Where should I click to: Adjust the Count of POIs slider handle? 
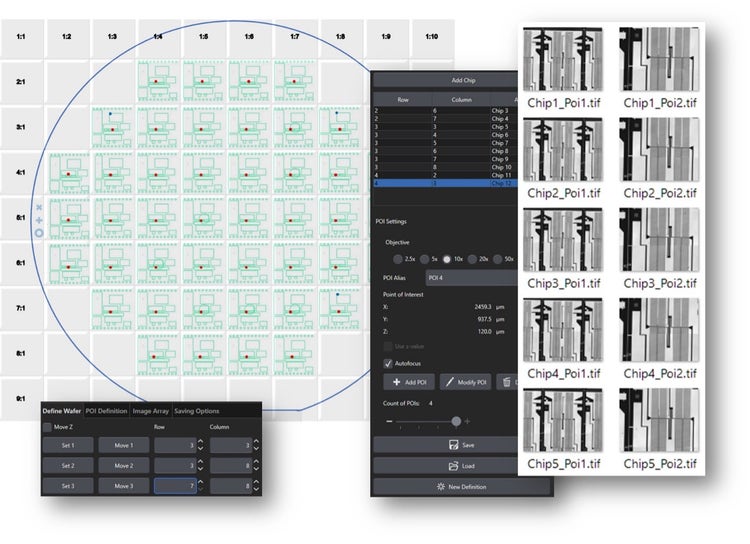coord(456,421)
